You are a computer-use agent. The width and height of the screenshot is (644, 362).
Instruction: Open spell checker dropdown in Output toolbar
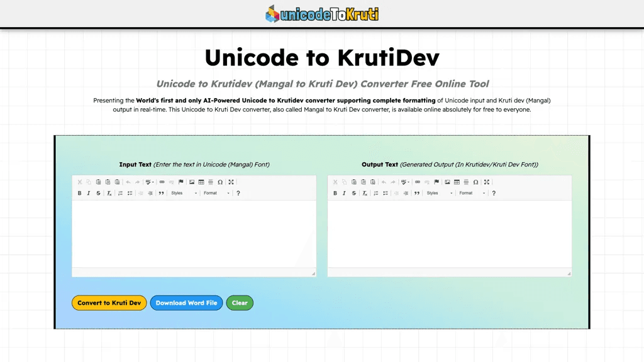[x=405, y=182]
